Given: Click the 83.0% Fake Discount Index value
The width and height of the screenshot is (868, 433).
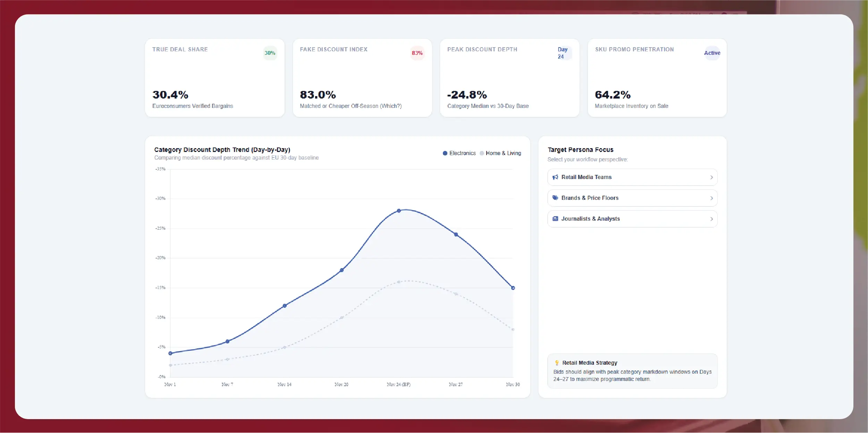Looking at the screenshot, I should (318, 95).
